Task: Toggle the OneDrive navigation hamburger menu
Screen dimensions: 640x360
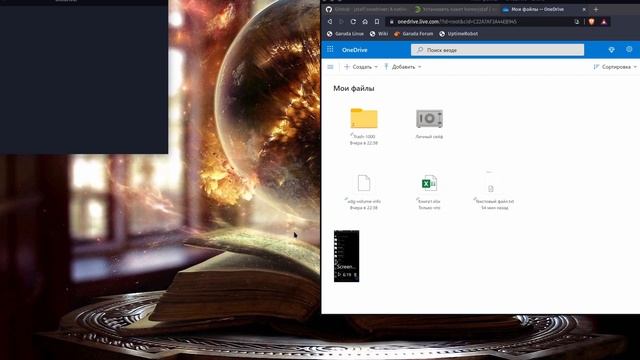Action: click(x=330, y=67)
